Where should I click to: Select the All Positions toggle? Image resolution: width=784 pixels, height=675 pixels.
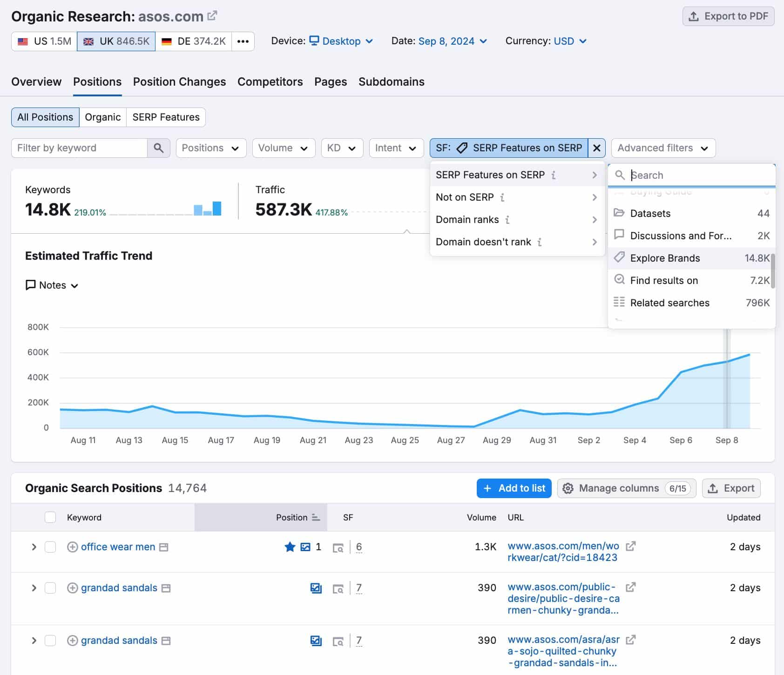(45, 117)
